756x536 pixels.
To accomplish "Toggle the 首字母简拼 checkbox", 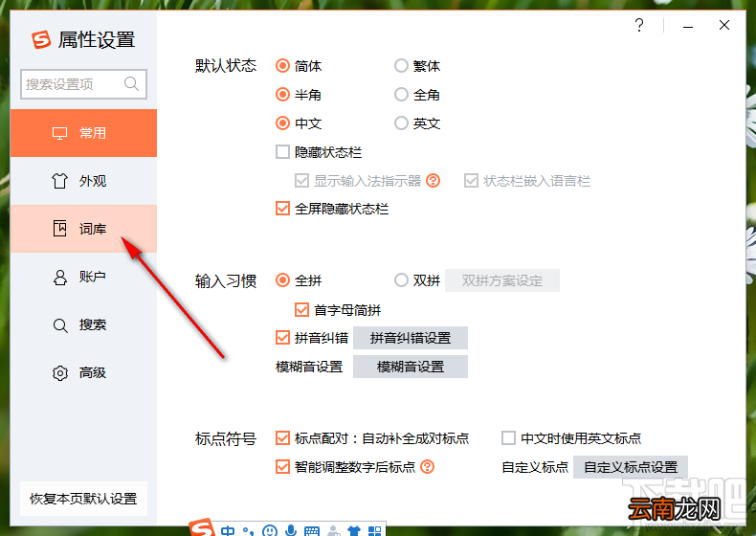I will pyautogui.click(x=301, y=310).
